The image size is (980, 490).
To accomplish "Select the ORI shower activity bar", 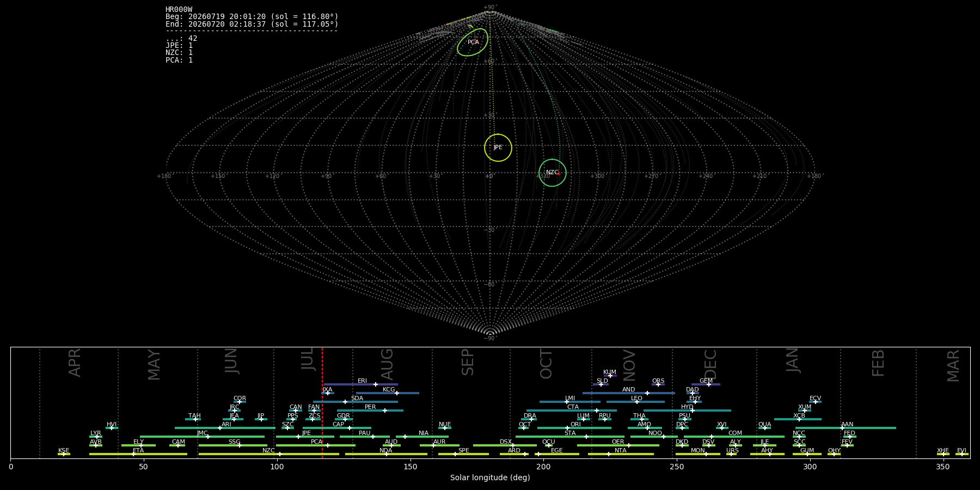I will (574, 428).
